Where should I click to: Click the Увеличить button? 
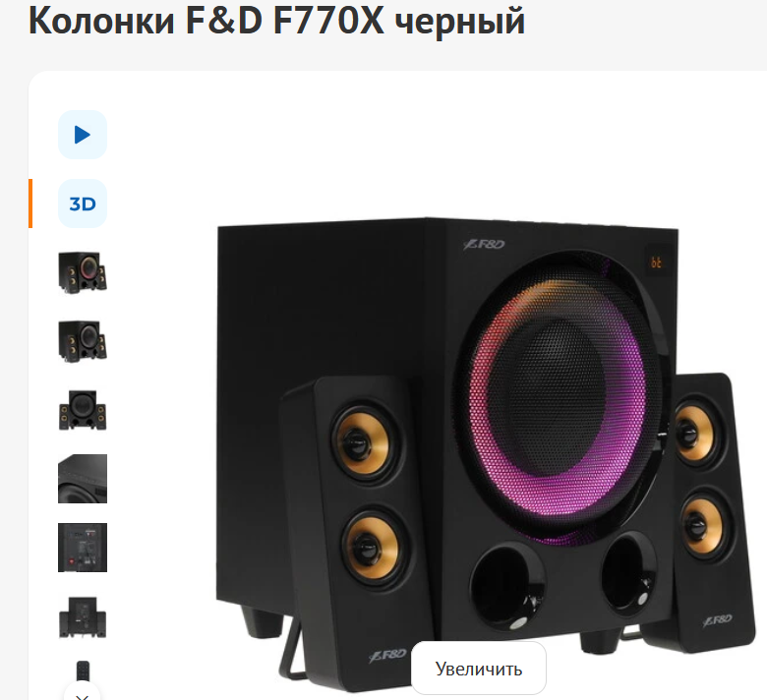pyautogui.click(x=479, y=669)
